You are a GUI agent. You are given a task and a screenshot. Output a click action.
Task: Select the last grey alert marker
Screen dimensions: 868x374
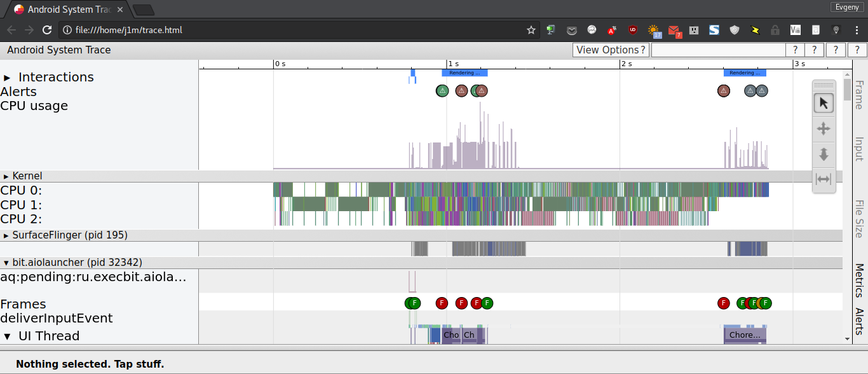[762, 91]
